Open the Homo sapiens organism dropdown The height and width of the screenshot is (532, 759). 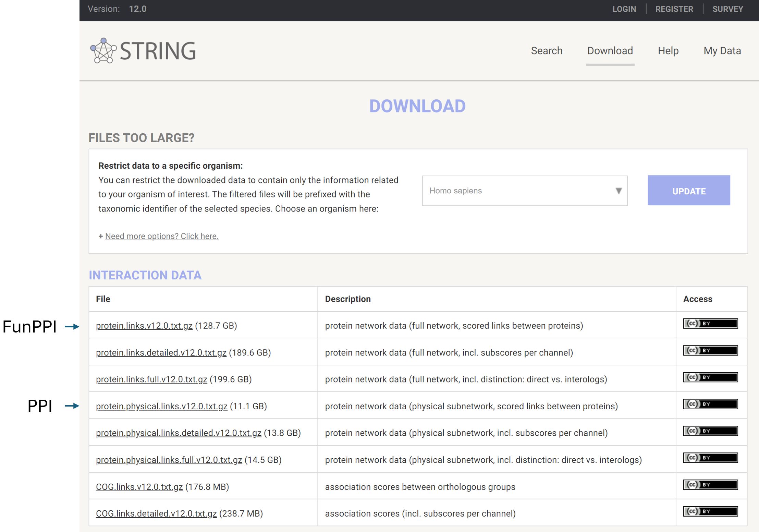pos(517,191)
